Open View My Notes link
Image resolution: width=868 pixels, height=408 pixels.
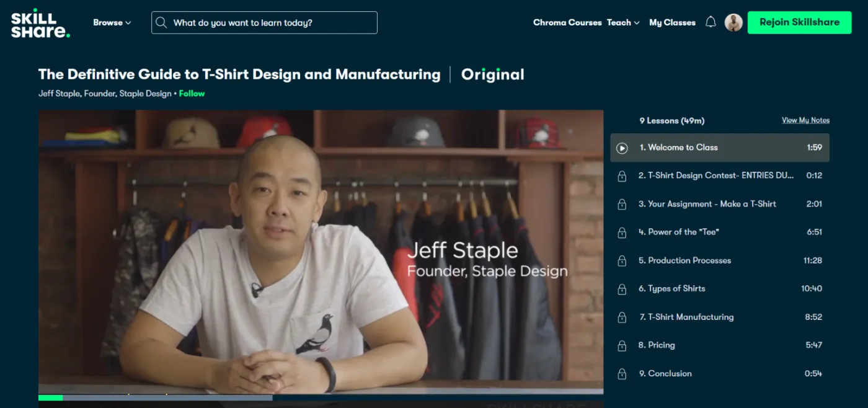(x=805, y=120)
